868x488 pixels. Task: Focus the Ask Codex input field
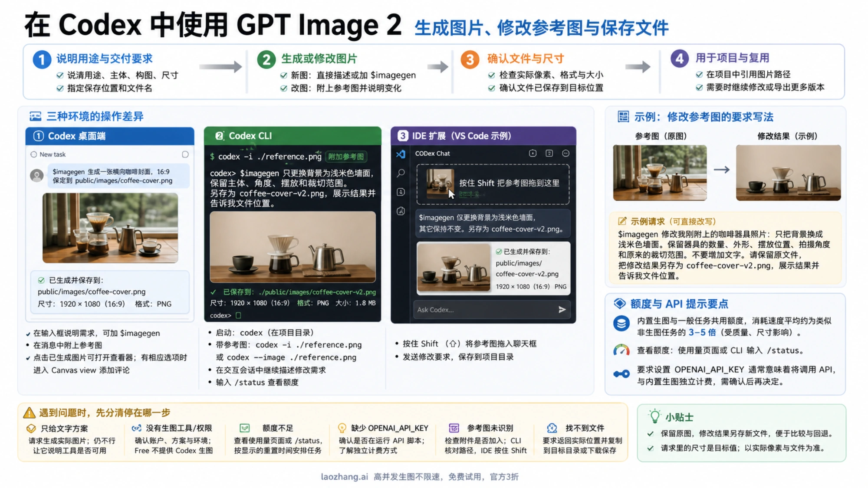(492, 309)
